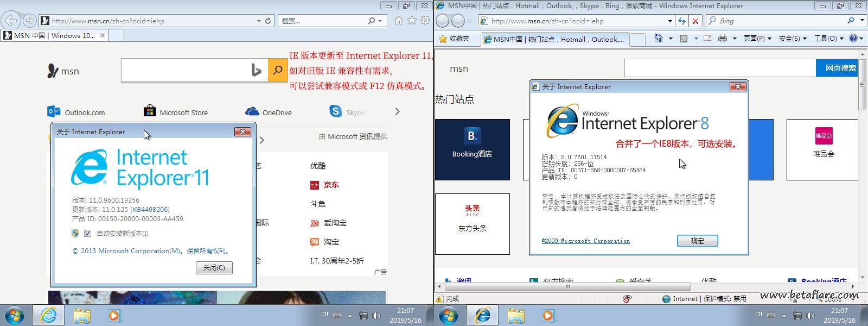Click the IE8 RSS feeds icon
Viewport: 868px width, 326px height.
684,39
